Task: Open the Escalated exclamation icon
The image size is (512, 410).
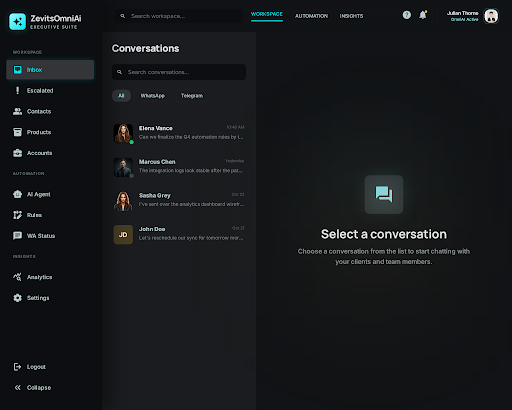Action: click(17, 90)
